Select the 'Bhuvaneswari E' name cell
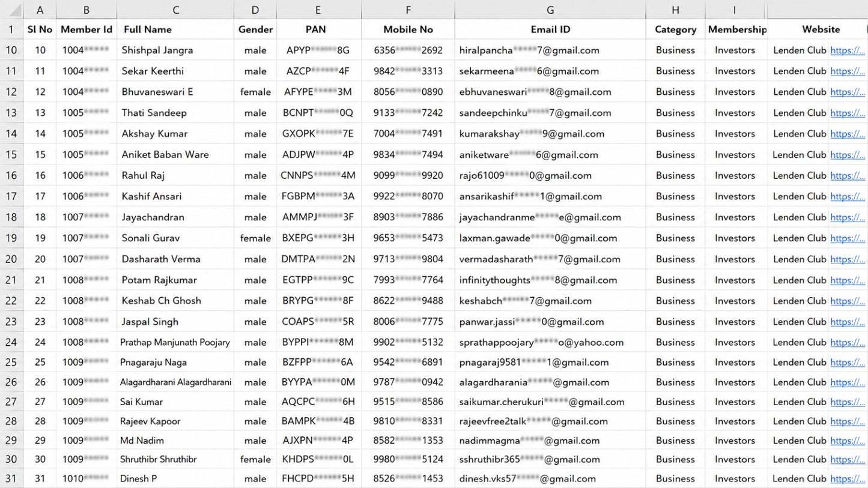The height and width of the screenshot is (488, 868). point(175,92)
